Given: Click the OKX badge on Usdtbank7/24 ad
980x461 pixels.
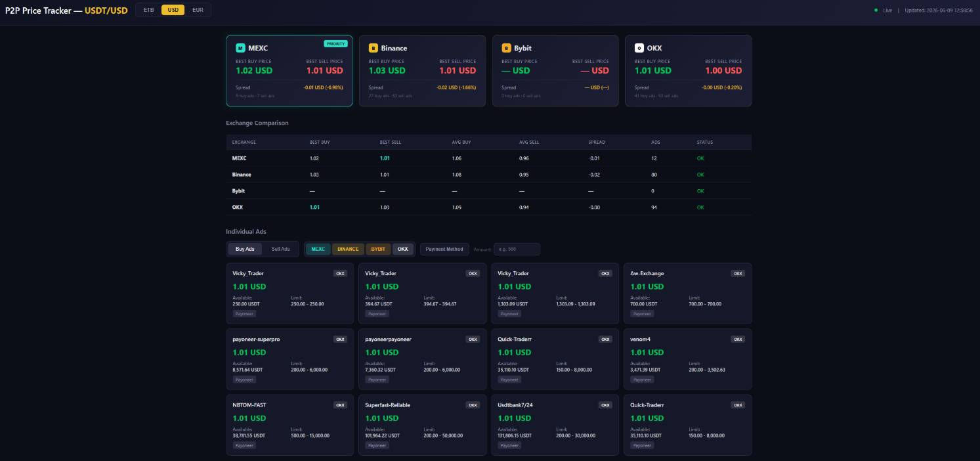Looking at the screenshot, I should click(605, 405).
